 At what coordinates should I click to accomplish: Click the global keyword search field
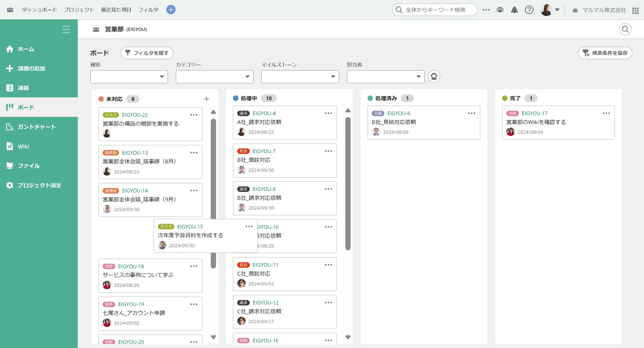pos(435,10)
